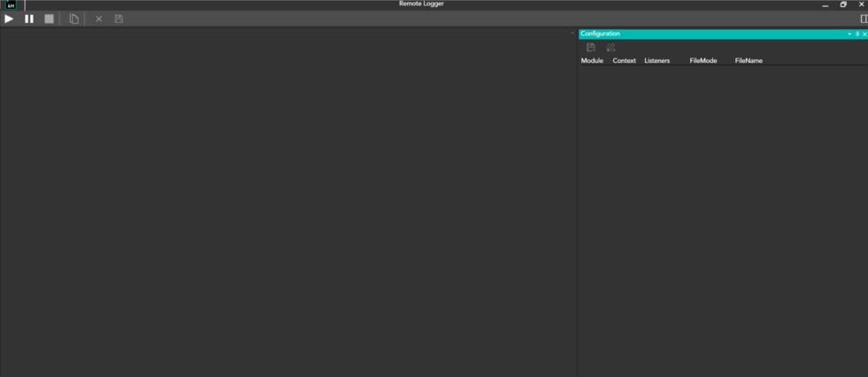Start logging with the Play button
Viewport: 868px width, 377px height.
pos(10,19)
